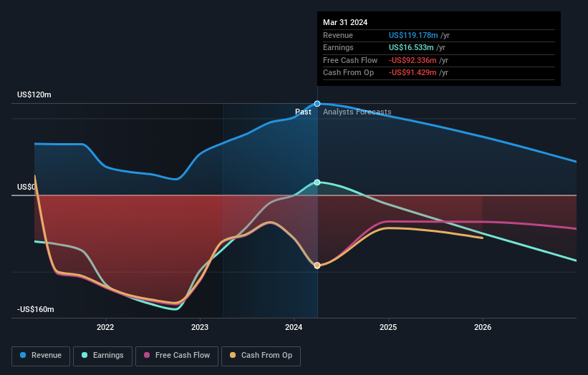Click the 2026 x-axis label
Image resolution: width=588 pixels, height=375 pixels.
pyautogui.click(x=483, y=327)
